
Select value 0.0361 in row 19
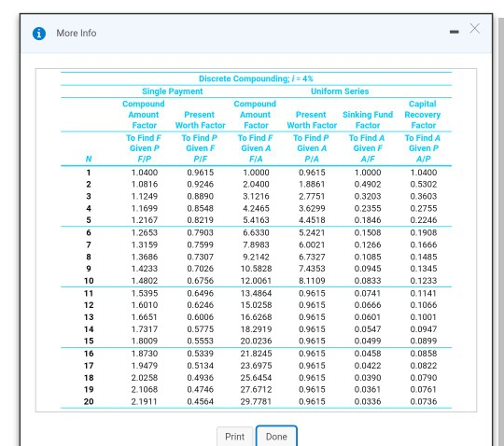pyautogui.click(x=368, y=389)
